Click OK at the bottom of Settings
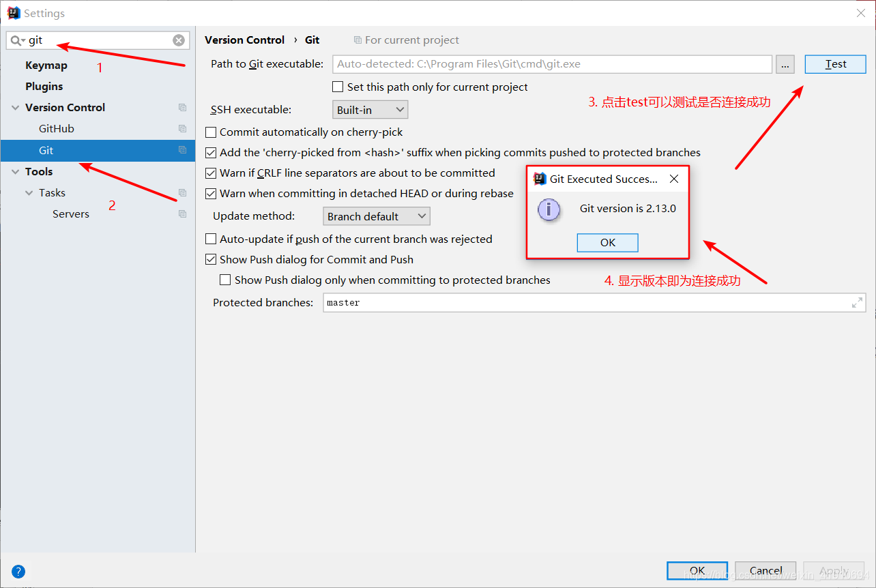The height and width of the screenshot is (588, 876). [x=697, y=571]
